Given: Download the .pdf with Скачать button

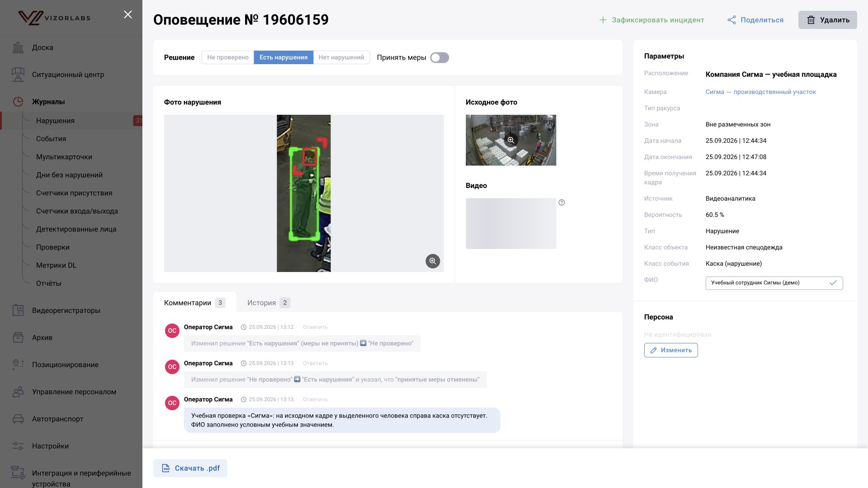Looking at the screenshot, I should pos(190,468).
